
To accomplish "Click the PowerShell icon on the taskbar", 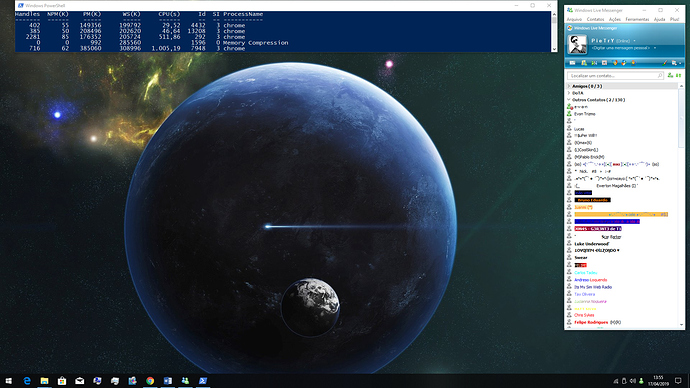I will 203,381.
